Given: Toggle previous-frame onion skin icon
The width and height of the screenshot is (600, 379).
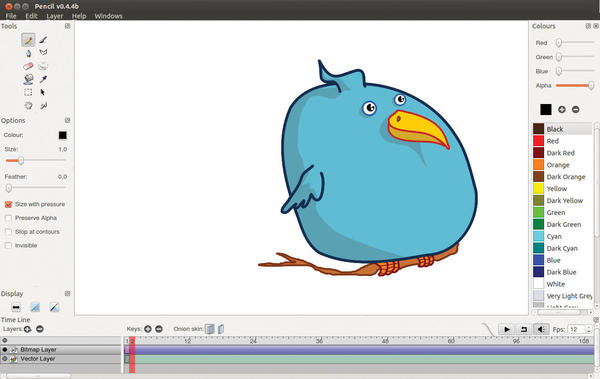Looking at the screenshot, I should pyautogui.click(x=210, y=329).
